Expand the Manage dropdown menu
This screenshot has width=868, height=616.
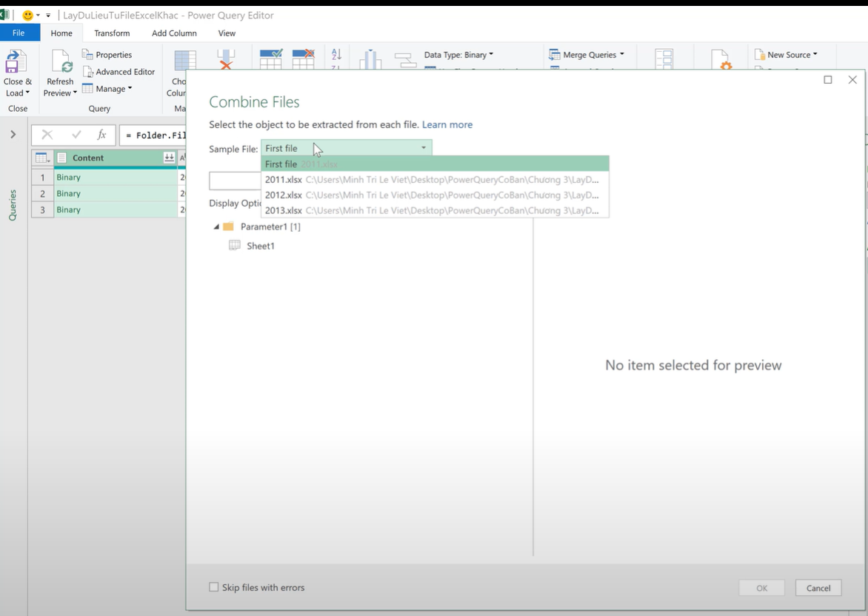(107, 89)
